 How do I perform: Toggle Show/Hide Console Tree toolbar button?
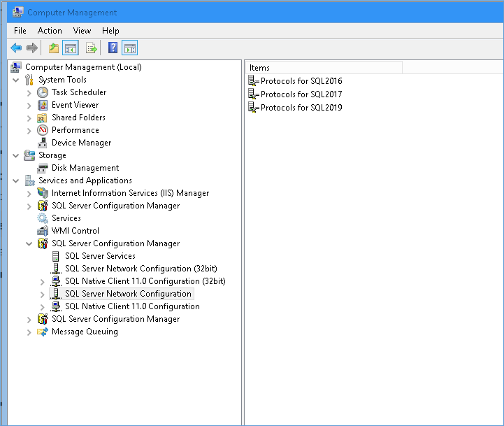tap(71, 48)
